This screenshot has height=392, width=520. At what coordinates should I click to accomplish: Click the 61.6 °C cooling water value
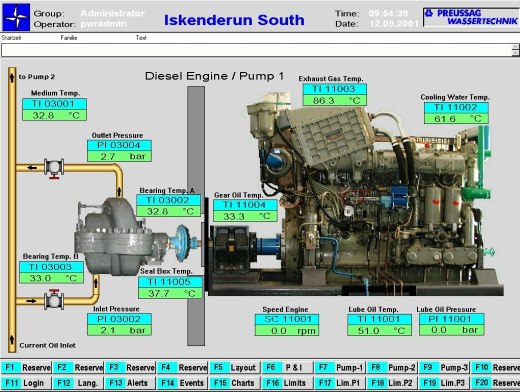coord(456,119)
